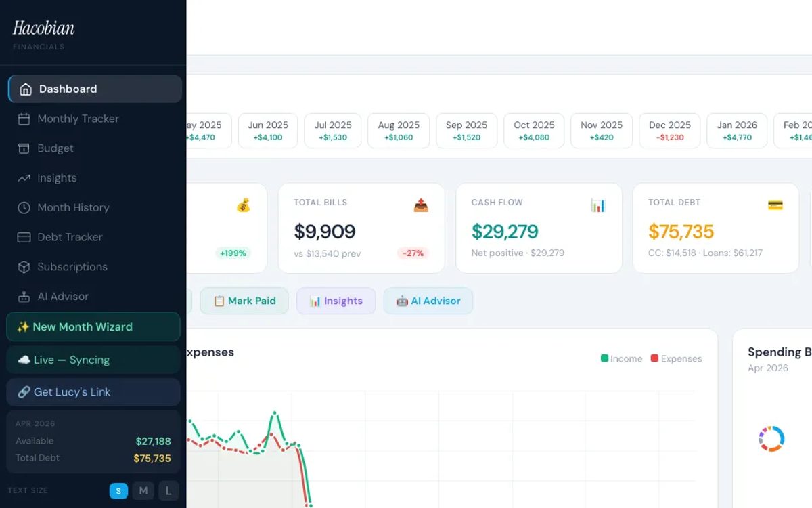Click the Available $27,188 sidebar value

pyautogui.click(x=153, y=442)
